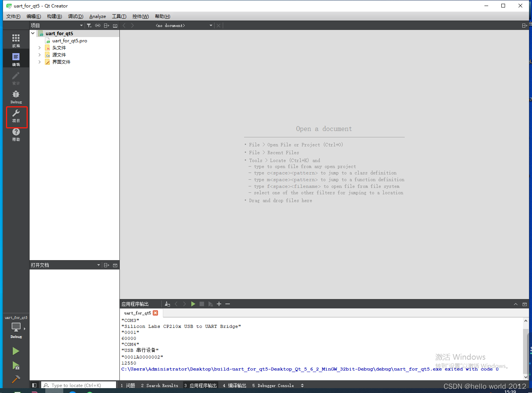
Task: Toggle synchronize with editor link icon
Action: pyautogui.click(x=98, y=25)
